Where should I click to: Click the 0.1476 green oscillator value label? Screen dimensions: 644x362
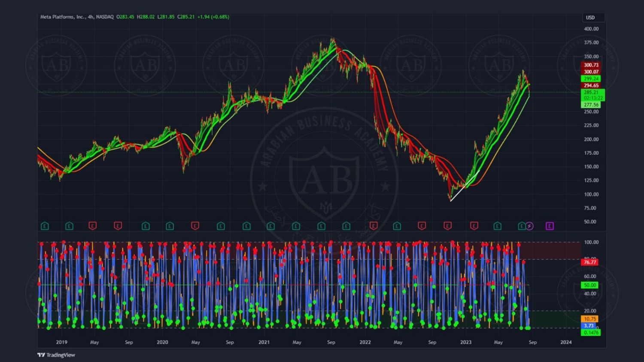(x=591, y=332)
